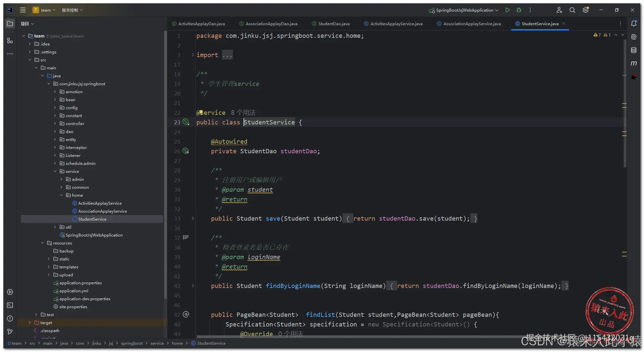Debug the application with the bug icon
The image size is (644, 352).
click(519, 10)
